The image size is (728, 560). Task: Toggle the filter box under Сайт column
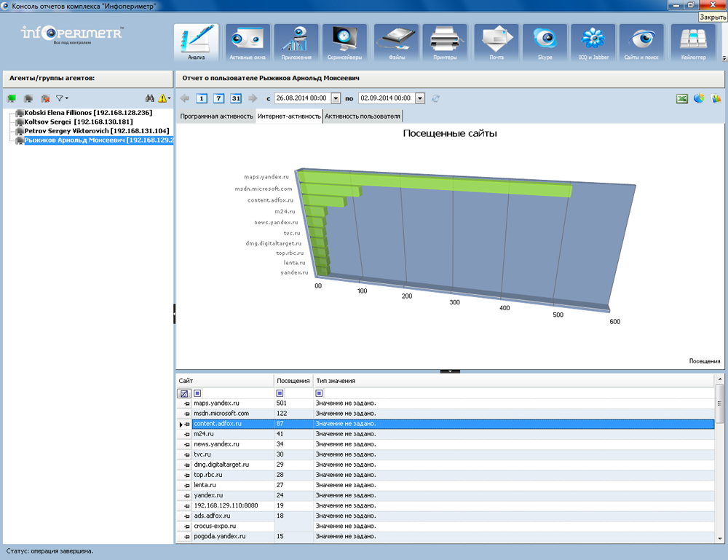197,393
